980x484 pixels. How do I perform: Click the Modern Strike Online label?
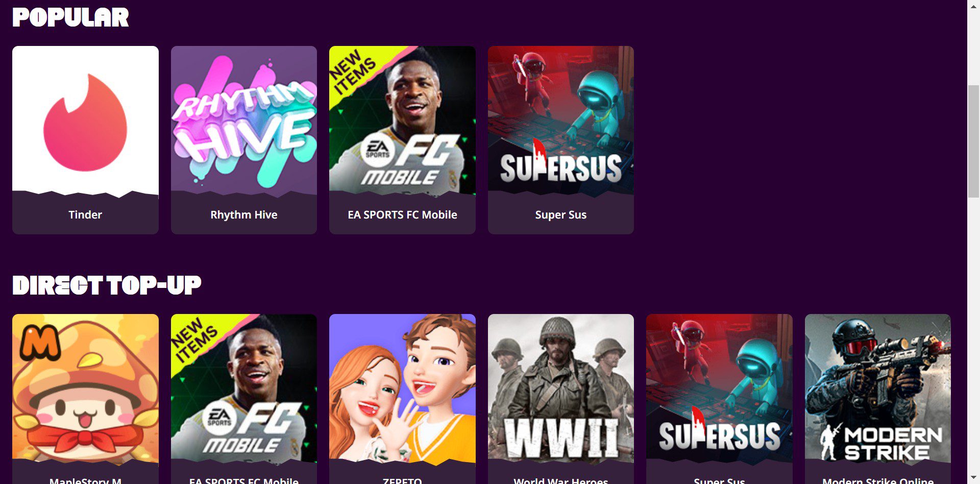878,480
